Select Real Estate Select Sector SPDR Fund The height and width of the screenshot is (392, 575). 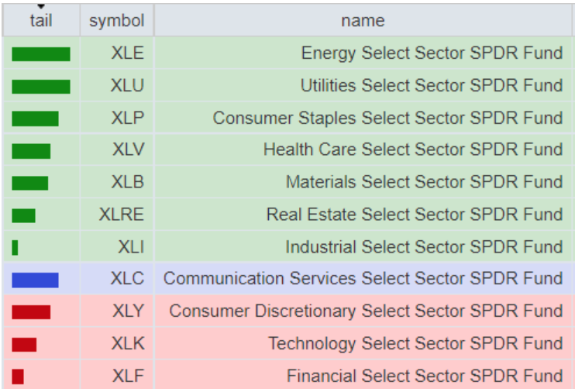coord(415,215)
